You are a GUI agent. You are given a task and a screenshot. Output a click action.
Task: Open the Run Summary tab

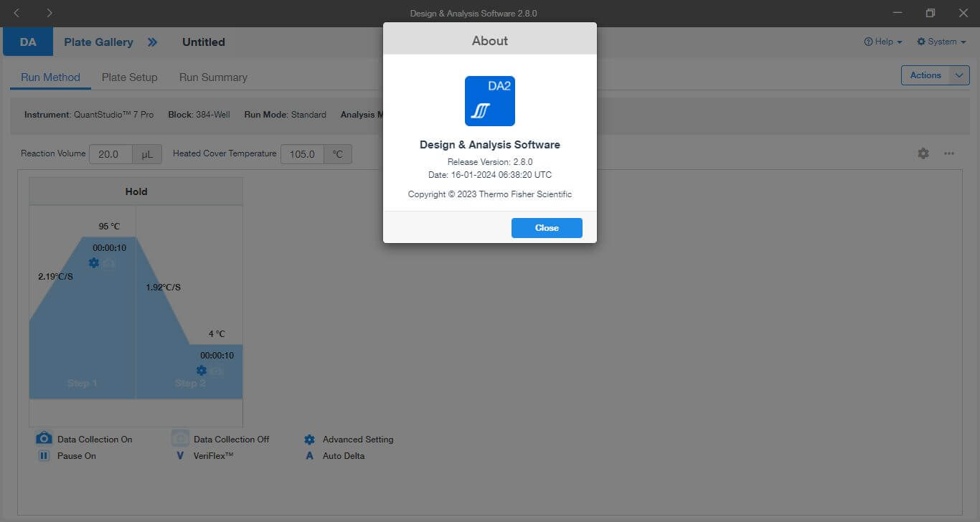tap(213, 77)
